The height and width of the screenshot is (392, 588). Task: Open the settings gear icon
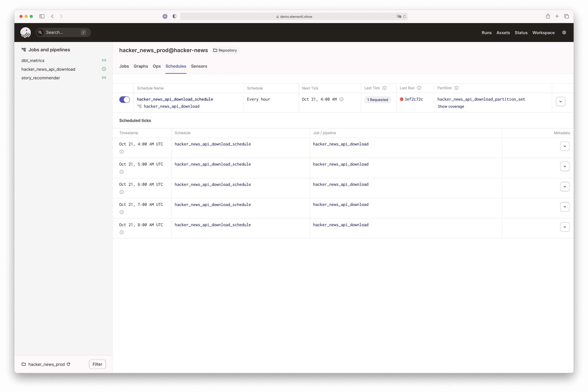(x=564, y=33)
